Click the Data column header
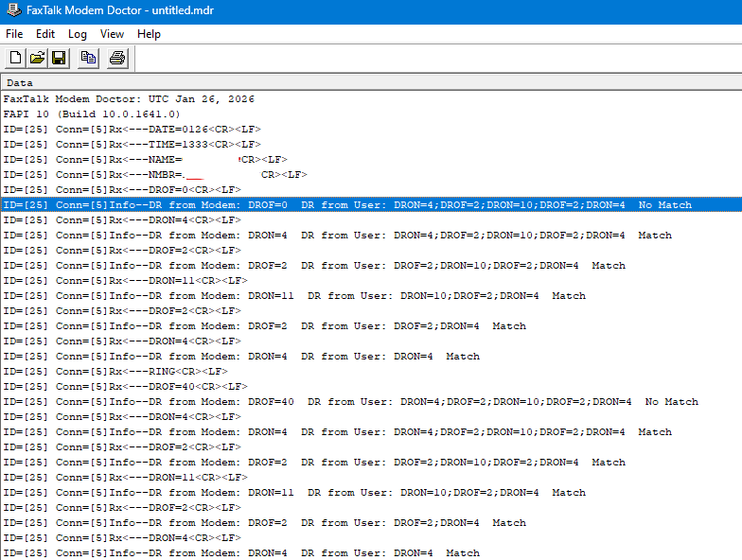Screen dimensions: 742x560 (x=371, y=83)
